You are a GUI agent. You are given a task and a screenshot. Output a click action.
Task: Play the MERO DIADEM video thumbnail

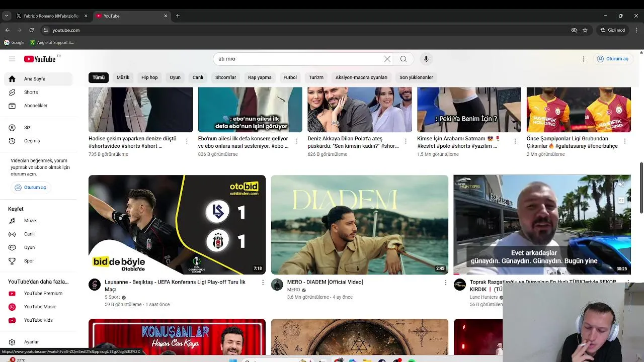[x=360, y=225]
